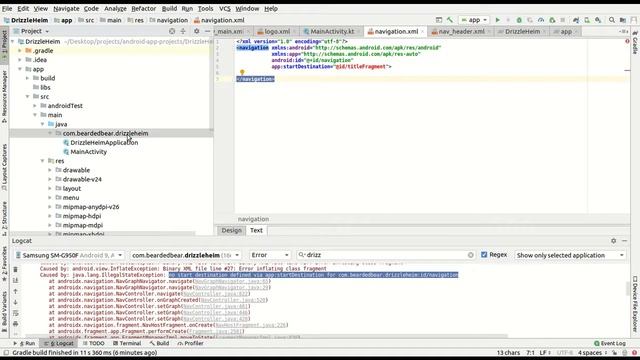640x360 pixels.
Task: Open the Build Variants side panel
Action: 4,312
